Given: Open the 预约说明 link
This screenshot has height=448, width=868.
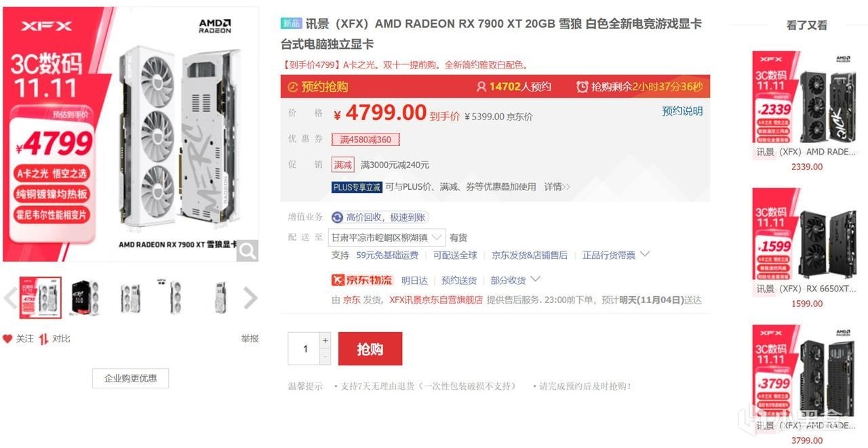Looking at the screenshot, I should tap(682, 111).
